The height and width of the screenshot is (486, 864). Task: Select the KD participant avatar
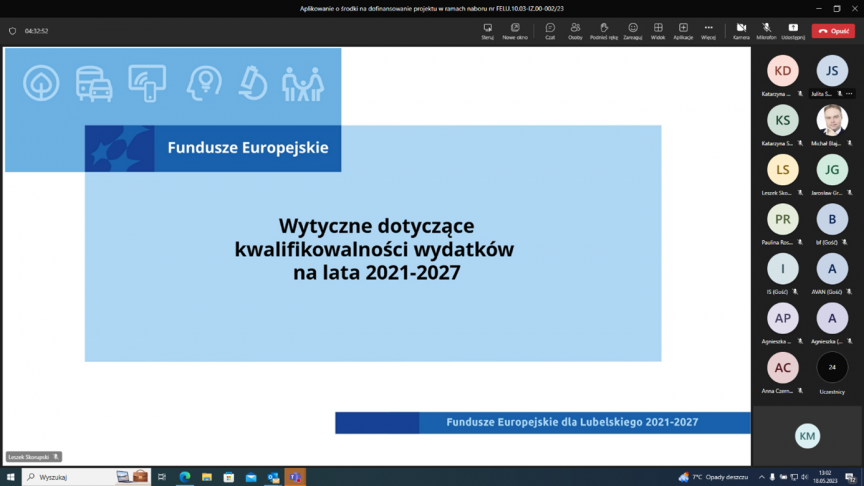coord(782,71)
